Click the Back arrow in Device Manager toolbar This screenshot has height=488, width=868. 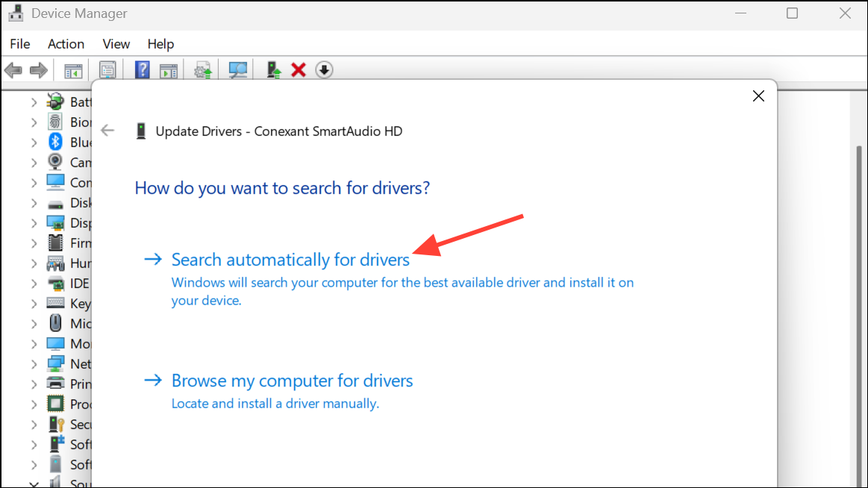pyautogui.click(x=13, y=70)
